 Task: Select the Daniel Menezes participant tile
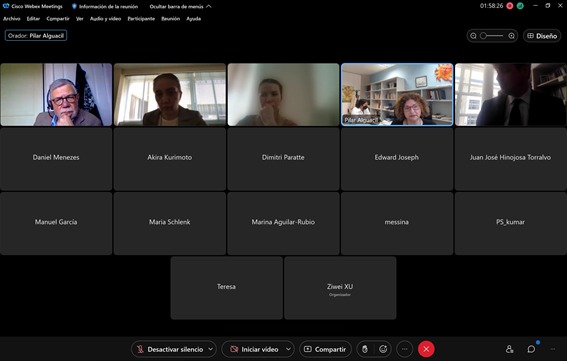click(56, 159)
